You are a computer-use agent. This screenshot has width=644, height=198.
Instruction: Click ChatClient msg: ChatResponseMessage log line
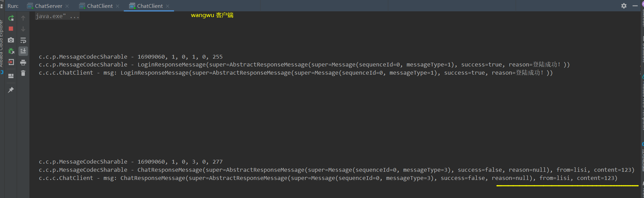click(x=328, y=178)
